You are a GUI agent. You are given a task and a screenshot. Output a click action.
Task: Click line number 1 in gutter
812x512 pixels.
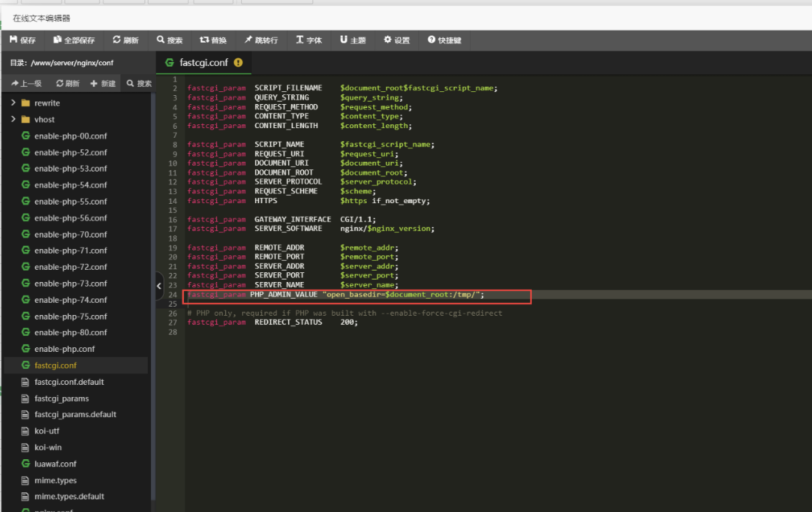(x=175, y=79)
